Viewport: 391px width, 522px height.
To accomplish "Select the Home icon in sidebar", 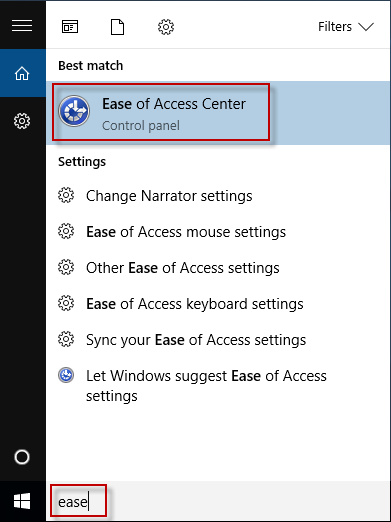I will click(x=22, y=73).
